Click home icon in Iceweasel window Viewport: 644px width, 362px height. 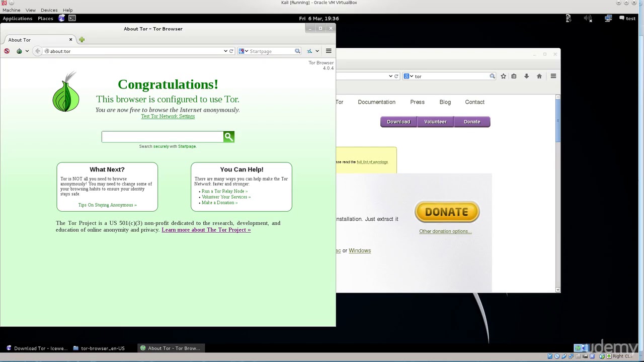pyautogui.click(x=539, y=76)
